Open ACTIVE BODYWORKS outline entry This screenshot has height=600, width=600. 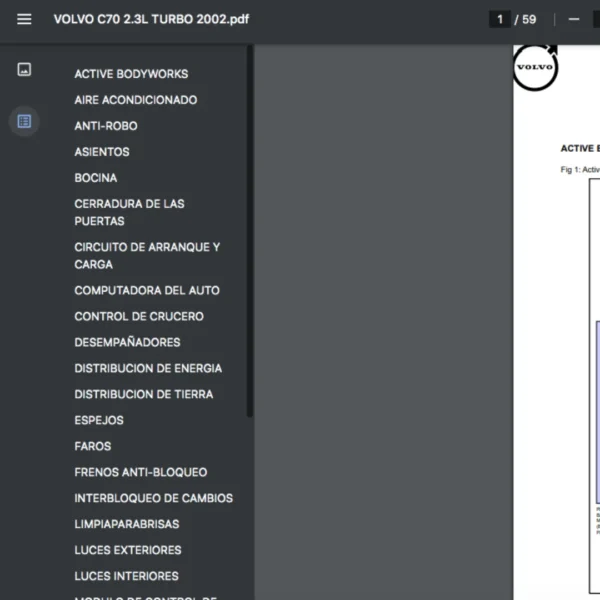tap(131, 74)
